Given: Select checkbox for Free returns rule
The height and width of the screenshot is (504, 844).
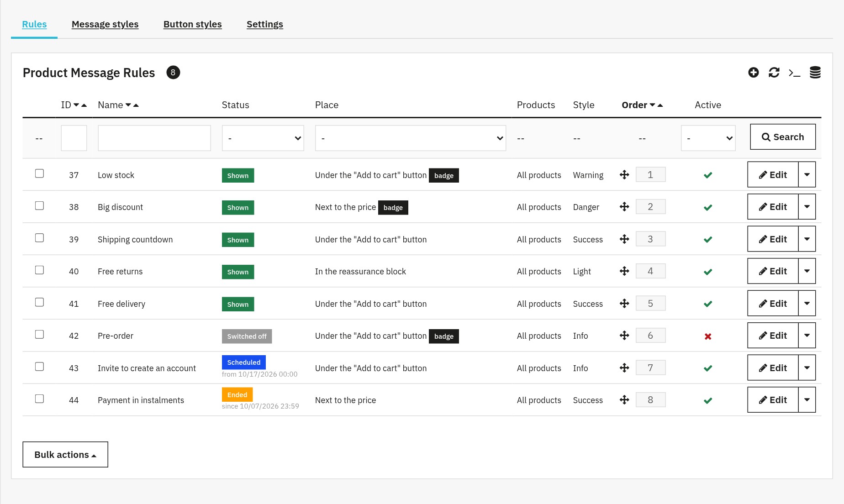Looking at the screenshot, I should [x=40, y=270].
